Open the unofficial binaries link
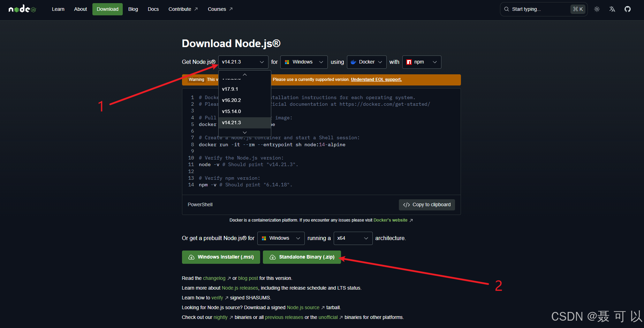The height and width of the screenshot is (328, 644). click(x=331, y=318)
